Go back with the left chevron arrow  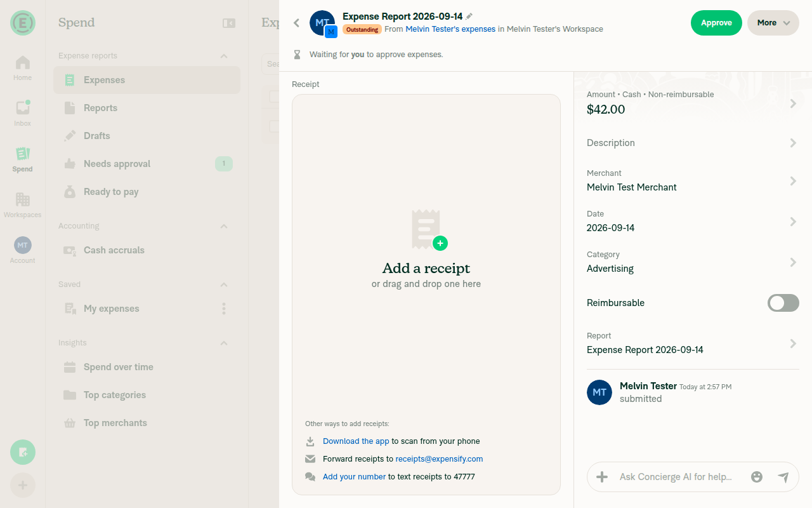[296, 23]
